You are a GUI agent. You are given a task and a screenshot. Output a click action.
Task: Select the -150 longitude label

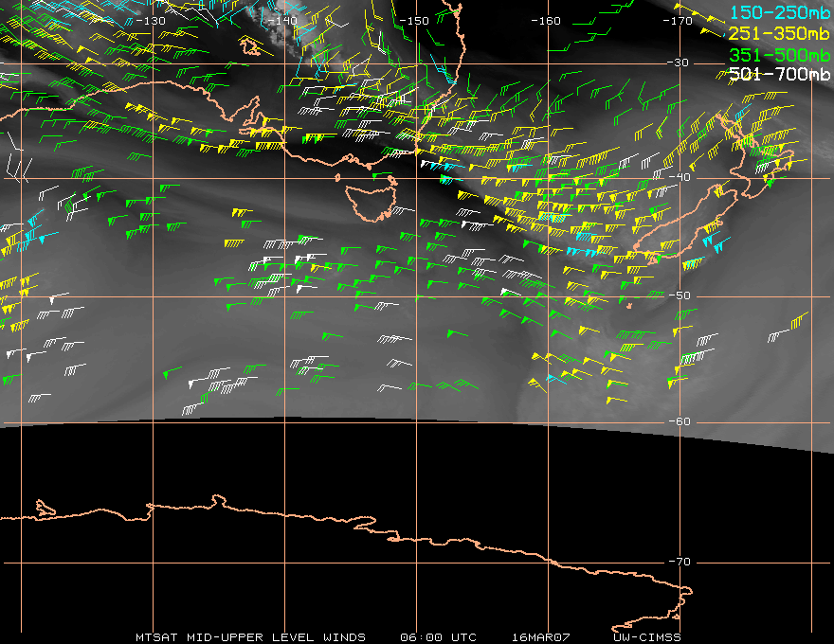click(x=414, y=21)
